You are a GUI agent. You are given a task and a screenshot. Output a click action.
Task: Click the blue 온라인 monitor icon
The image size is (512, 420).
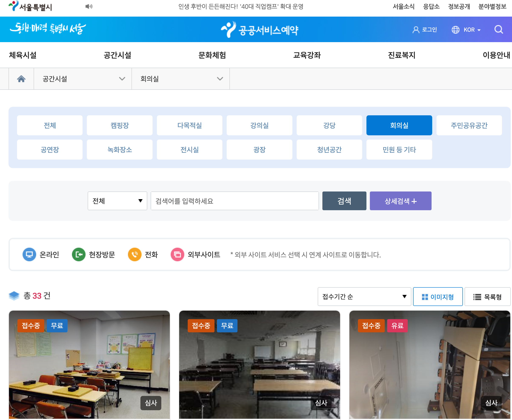pos(29,254)
